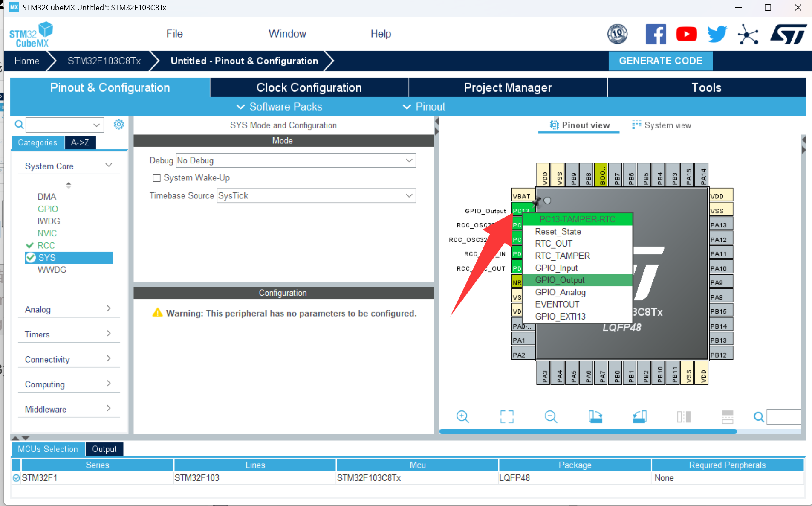This screenshot has width=812, height=506.
Task: Open the Facebook link icon
Action: pyautogui.click(x=656, y=34)
